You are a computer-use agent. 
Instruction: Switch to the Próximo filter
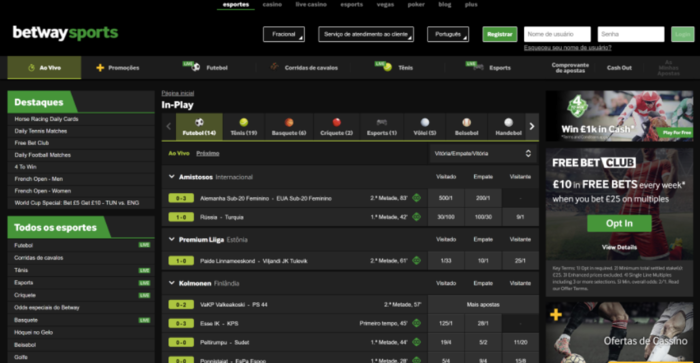[208, 153]
